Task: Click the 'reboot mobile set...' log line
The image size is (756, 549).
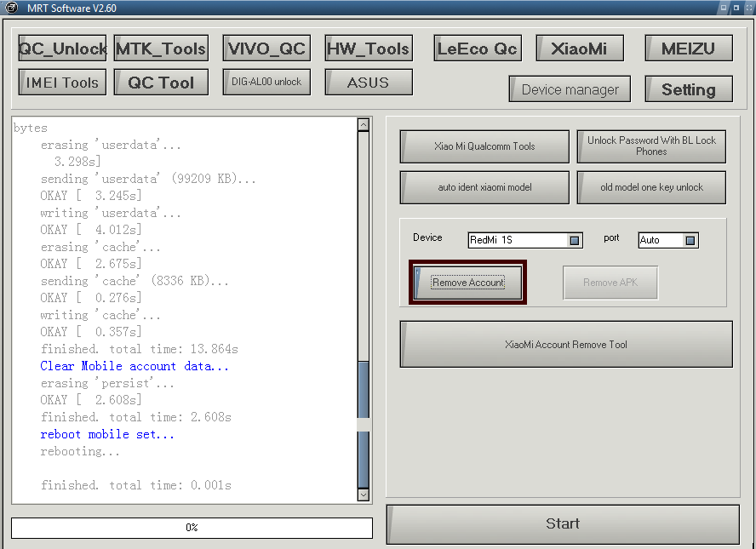Action: point(107,434)
